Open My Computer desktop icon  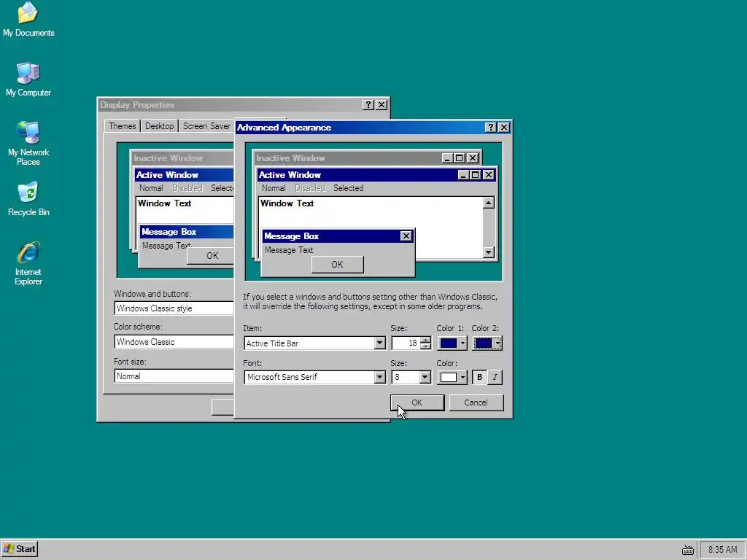(x=28, y=79)
